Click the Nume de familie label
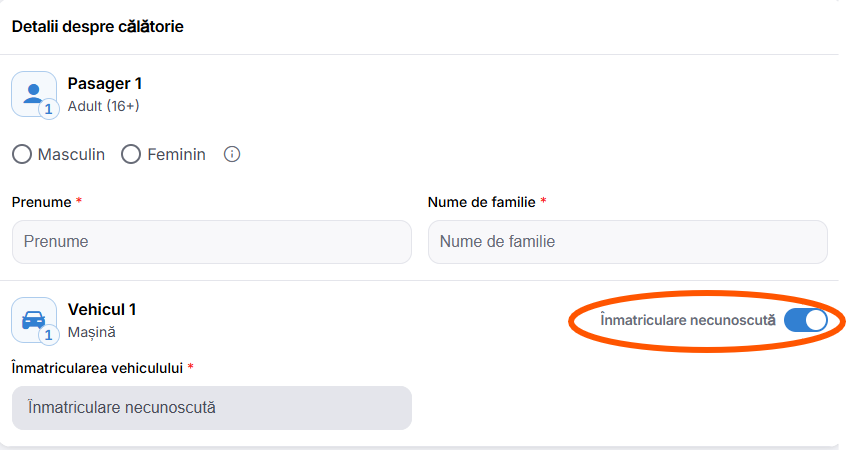 point(482,202)
